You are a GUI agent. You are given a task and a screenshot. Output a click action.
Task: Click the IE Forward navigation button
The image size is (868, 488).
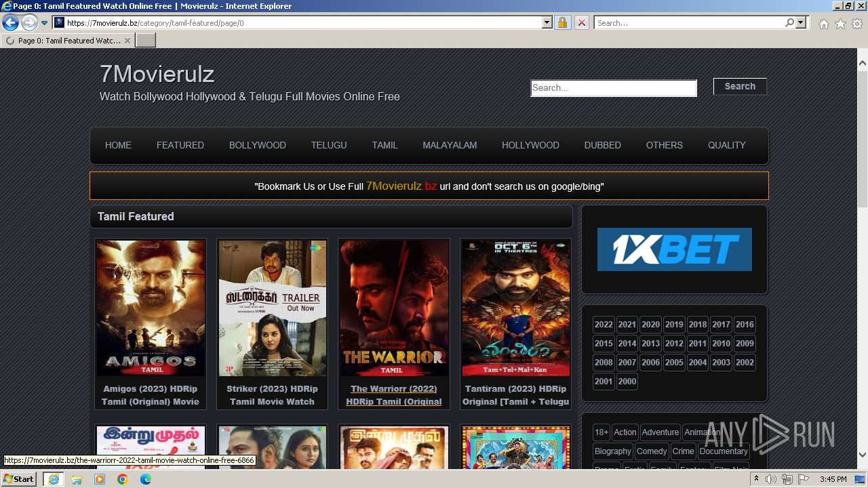pos(29,22)
